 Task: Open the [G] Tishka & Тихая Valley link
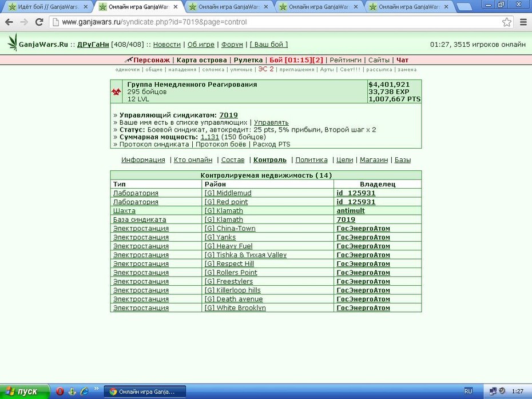coord(245,254)
